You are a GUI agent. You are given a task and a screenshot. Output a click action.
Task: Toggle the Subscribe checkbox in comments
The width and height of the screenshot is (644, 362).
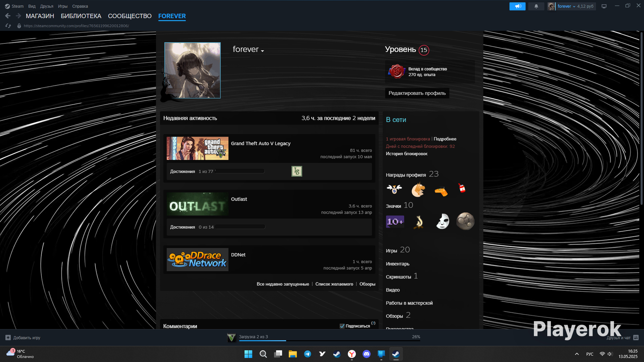[x=342, y=326]
